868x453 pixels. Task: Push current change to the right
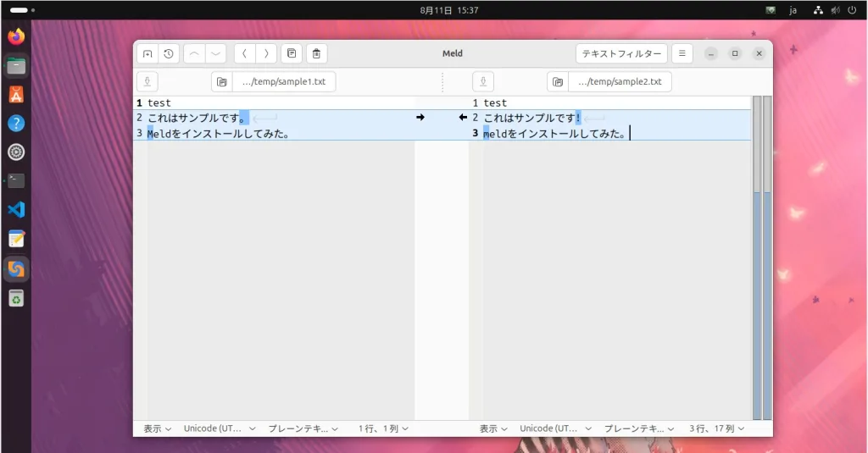click(x=266, y=53)
